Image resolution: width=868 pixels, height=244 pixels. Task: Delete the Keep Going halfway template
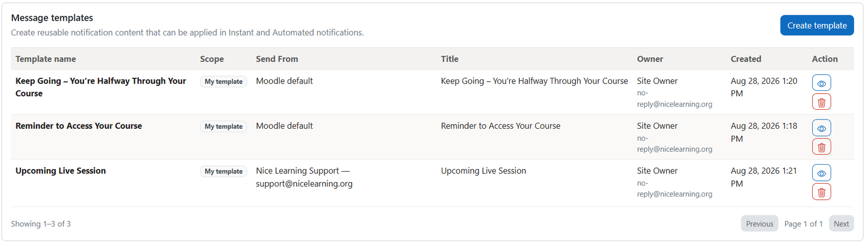coord(821,102)
